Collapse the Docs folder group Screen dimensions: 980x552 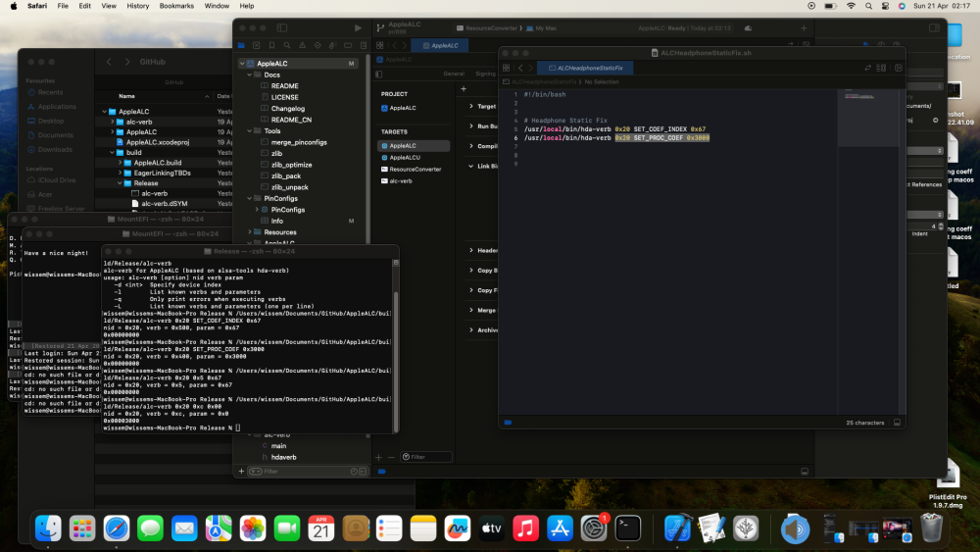pyautogui.click(x=249, y=75)
